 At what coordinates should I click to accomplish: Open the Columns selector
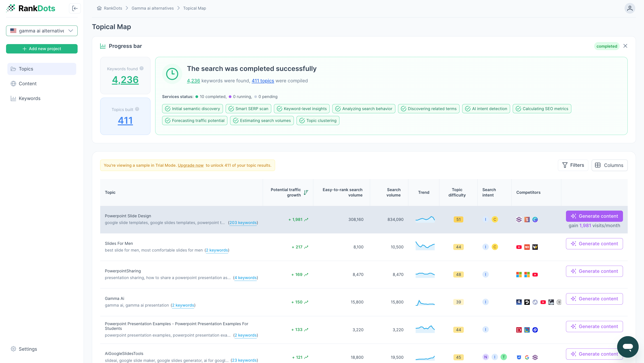(x=609, y=165)
